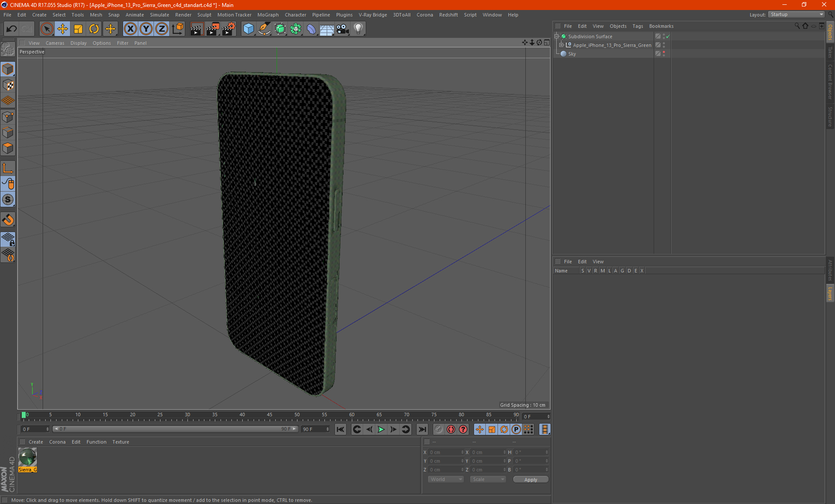
Task: Open the Deformer objects icon
Action: point(311,29)
